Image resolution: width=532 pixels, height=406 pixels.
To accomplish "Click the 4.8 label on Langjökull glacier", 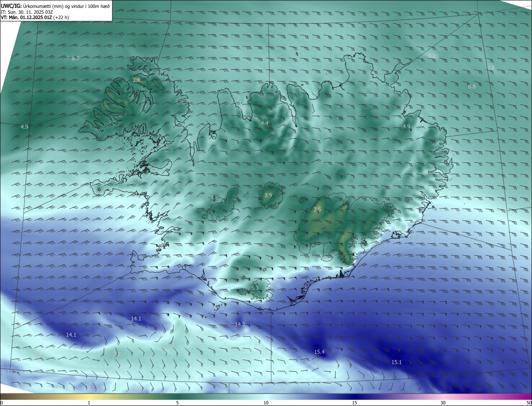I will tap(214, 198).
